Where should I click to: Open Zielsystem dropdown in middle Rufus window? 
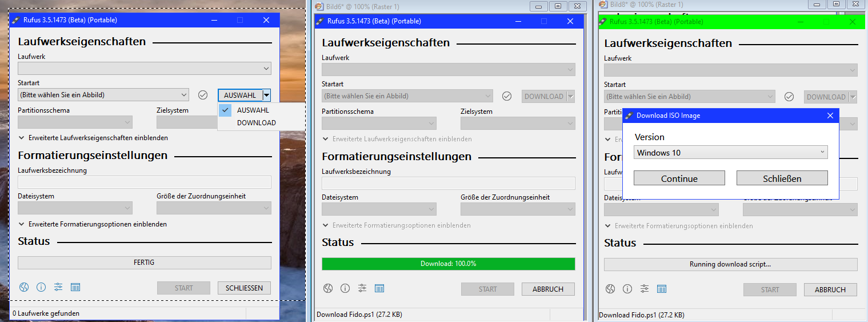point(518,123)
